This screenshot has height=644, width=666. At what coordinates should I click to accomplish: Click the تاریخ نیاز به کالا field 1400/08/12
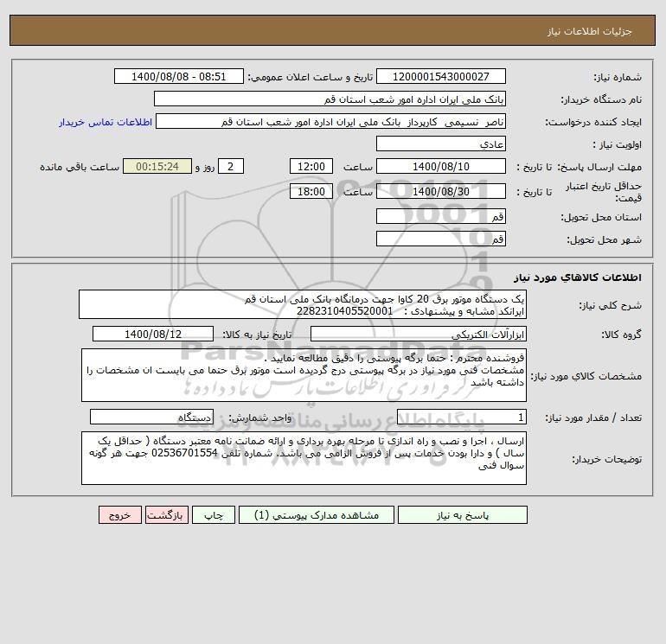153,334
